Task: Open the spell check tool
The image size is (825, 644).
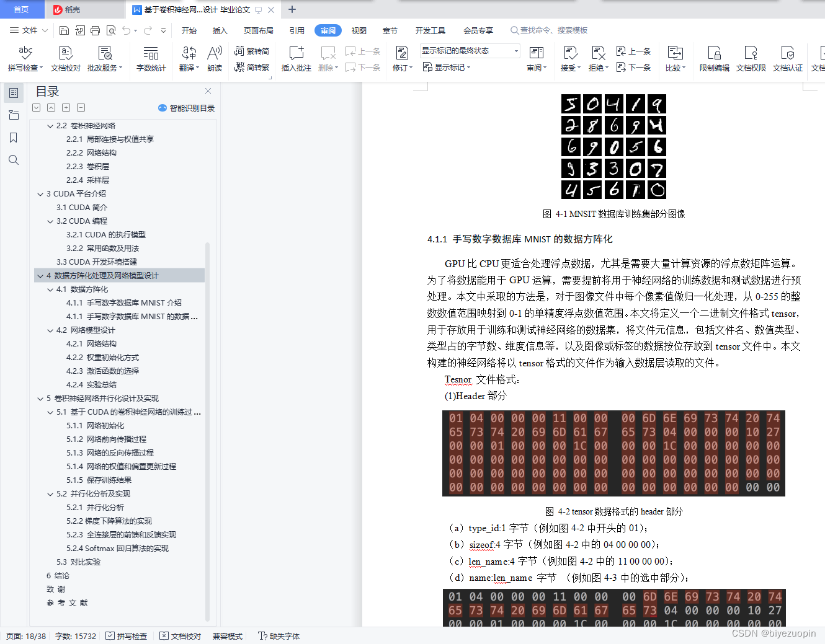Action: (25, 58)
